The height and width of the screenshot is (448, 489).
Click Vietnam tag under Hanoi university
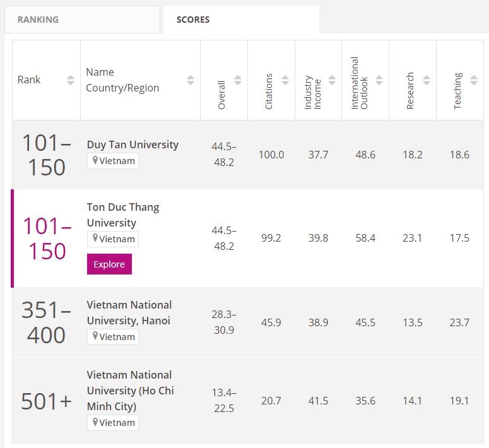(114, 337)
